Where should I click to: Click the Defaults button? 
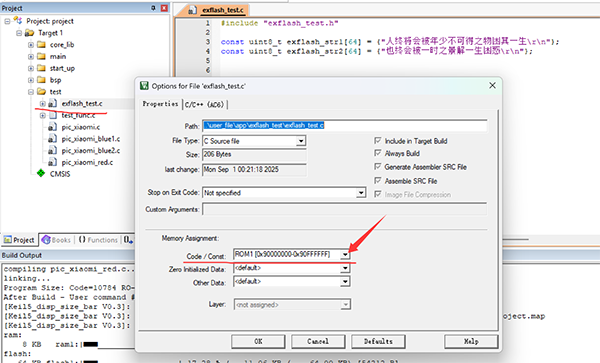(378, 341)
